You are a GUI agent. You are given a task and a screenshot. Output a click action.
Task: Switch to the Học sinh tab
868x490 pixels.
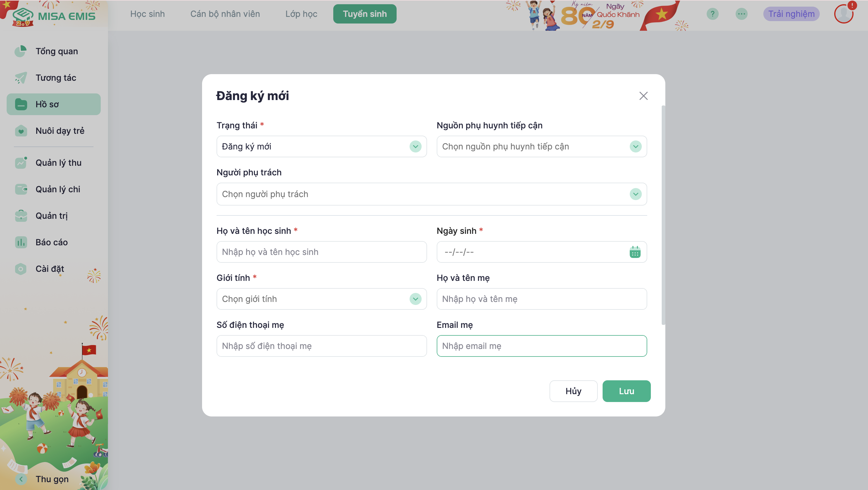coord(147,14)
